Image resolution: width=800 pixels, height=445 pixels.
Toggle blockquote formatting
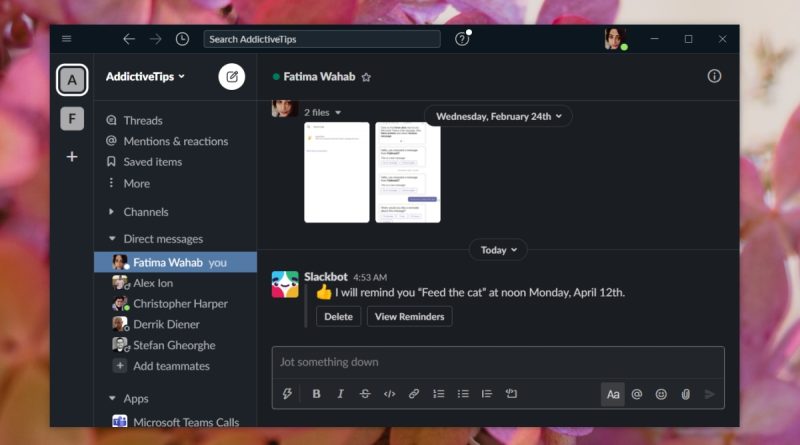(x=487, y=393)
